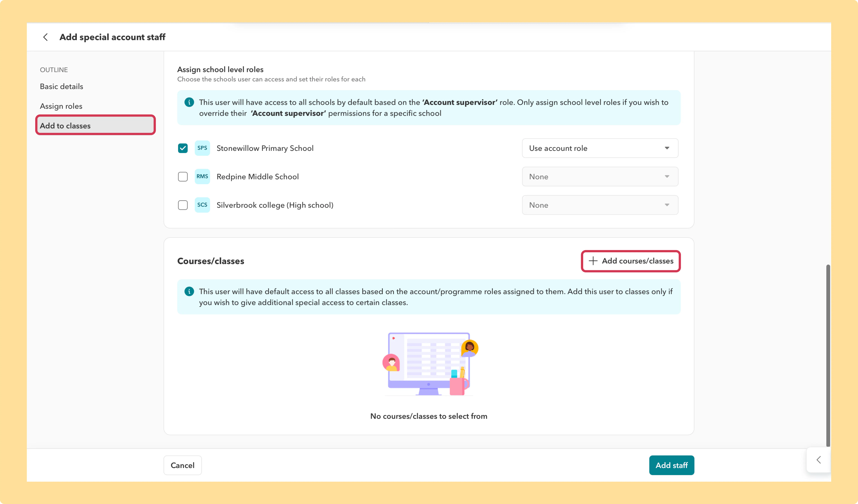The width and height of the screenshot is (858, 504).
Task: Click info icon in Account supervisor notice
Action: 189,102
